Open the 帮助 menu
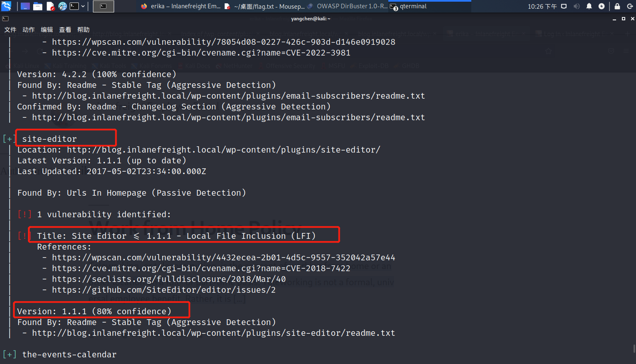Image resolution: width=636 pixels, height=364 pixels. (83, 29)
